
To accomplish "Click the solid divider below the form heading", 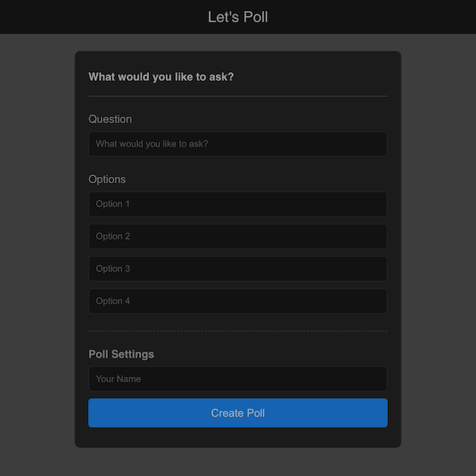I will pyautogui.click(x=238, y=96).
